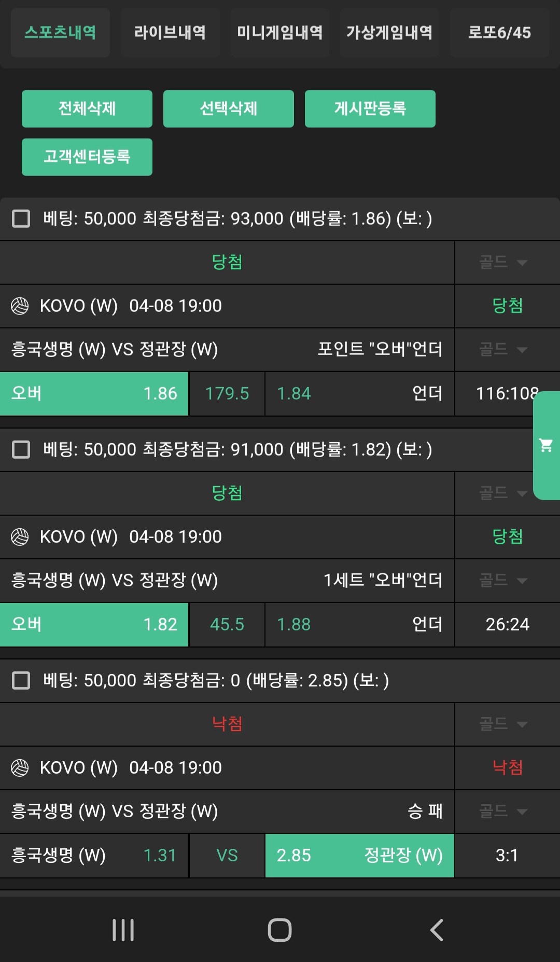Switch to 라이브내역 tab
This screenshot has width=560, height=962.
(170, 33)
